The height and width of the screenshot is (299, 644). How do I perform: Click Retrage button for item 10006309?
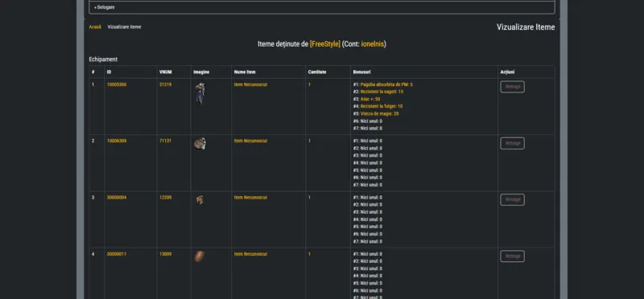512,143
